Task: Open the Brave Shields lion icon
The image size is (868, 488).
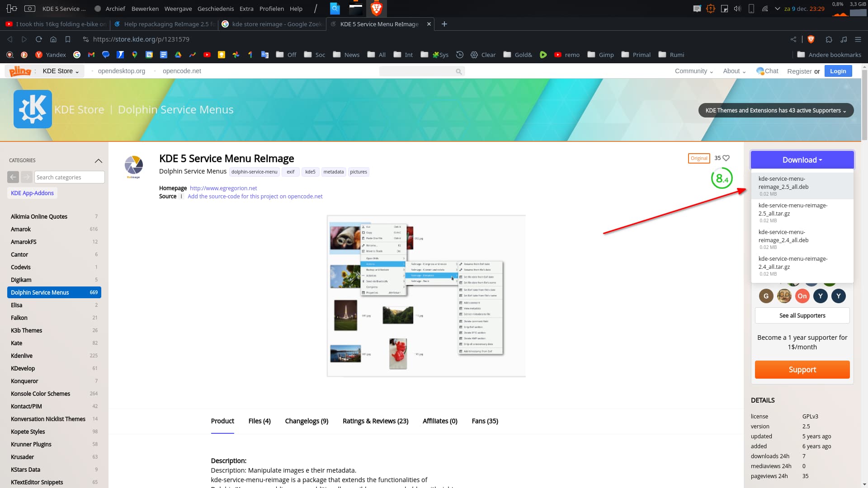Action: click(811, 39)
